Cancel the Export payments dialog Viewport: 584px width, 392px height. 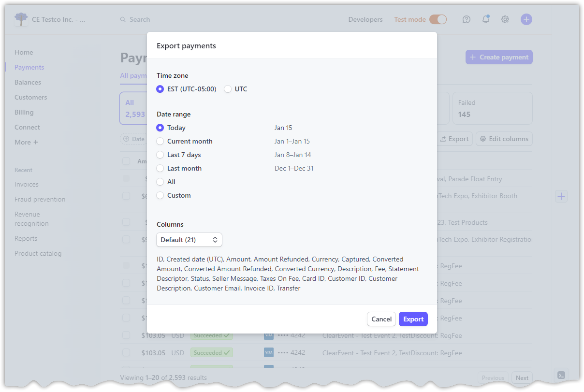coord(381,319)
